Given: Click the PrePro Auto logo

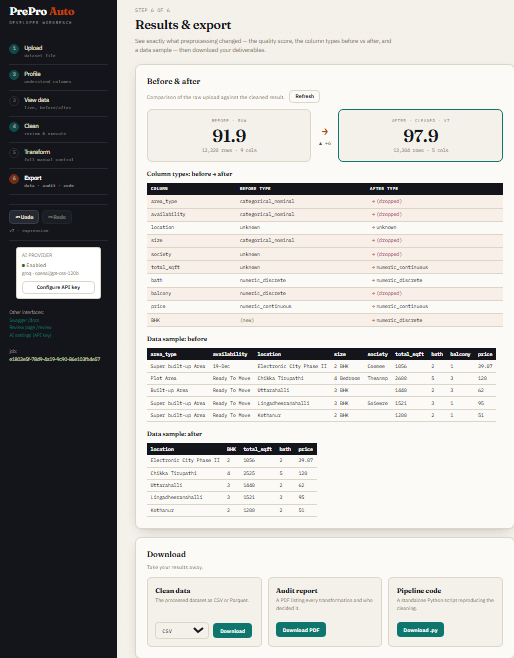Looking at the screenshot, I should pyautogui.click(x=42, y=12).
